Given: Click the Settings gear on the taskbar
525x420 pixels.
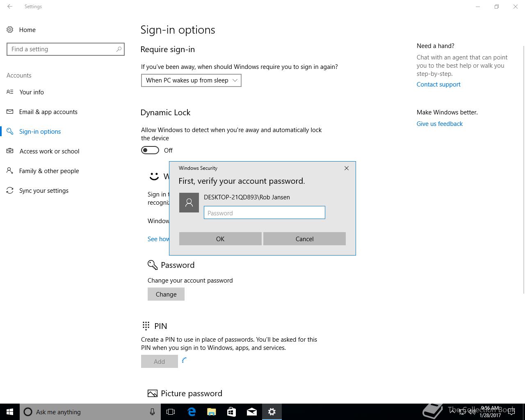Looking at the screenshot, I should (x=272, y=412).
